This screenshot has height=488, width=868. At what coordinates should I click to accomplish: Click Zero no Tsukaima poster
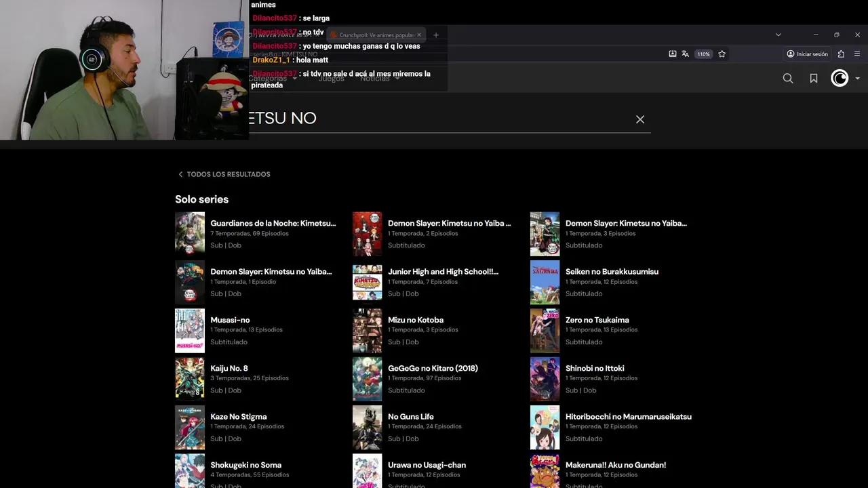545,331
